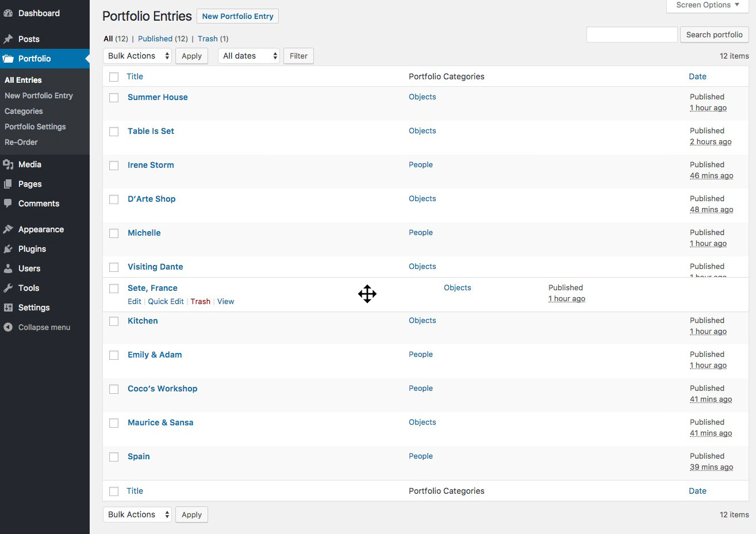The height and width of the screenshot is (534, 756).
Task: Open Categories submenu item
Action: point(24,111)
